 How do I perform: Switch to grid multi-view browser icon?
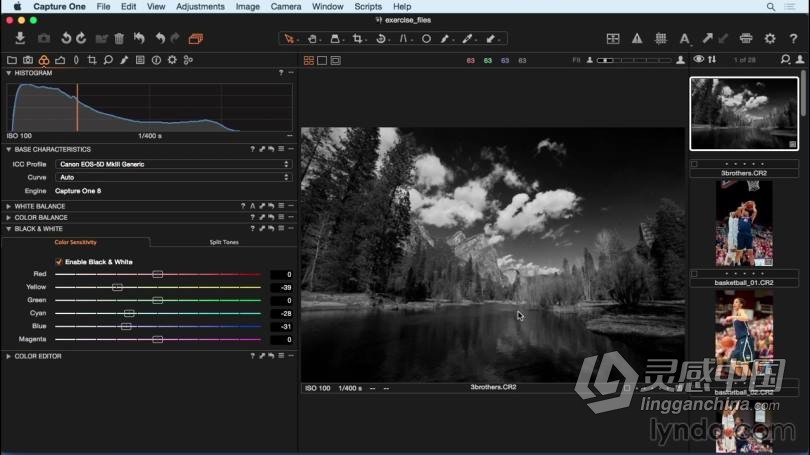(x=309, y=60)
